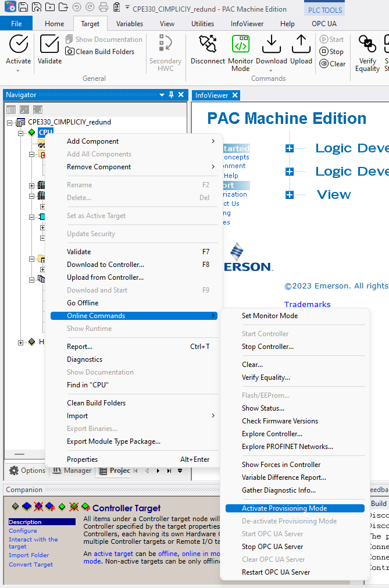
Task: Select Activate Provisioning Mode
Action: (295, 508)
